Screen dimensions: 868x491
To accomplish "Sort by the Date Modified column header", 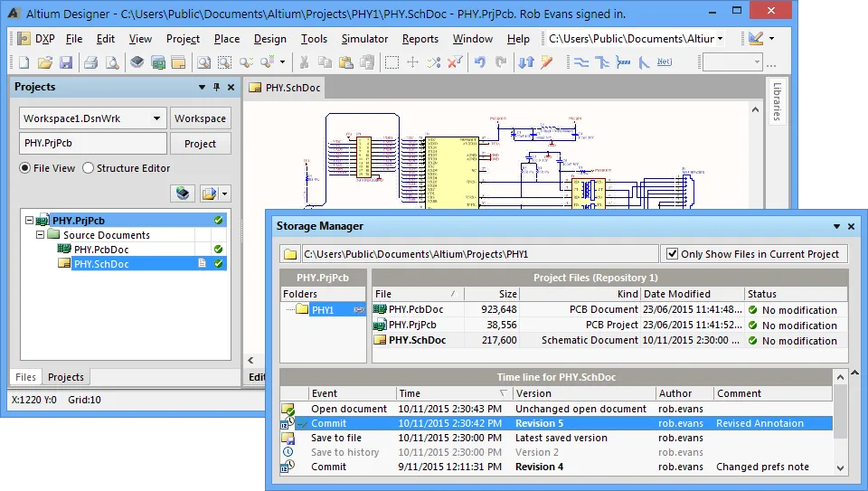I will coord(693,294).
